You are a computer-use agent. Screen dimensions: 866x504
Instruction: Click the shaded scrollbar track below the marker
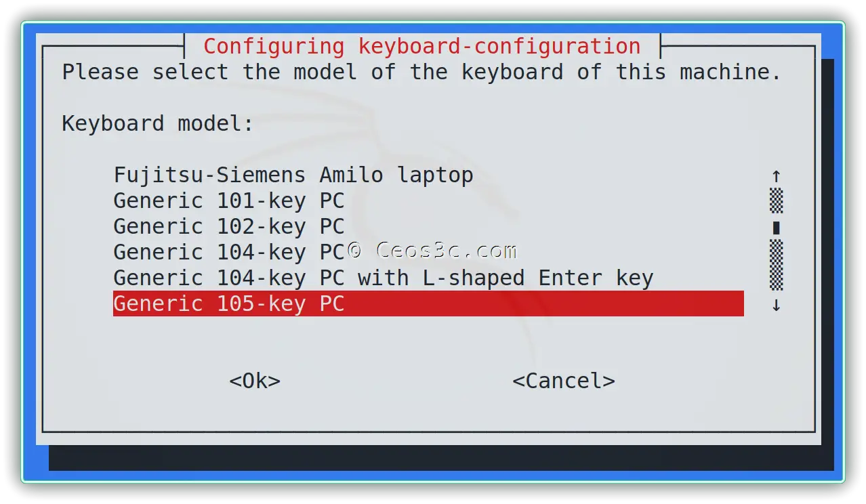tap(777, 265)
